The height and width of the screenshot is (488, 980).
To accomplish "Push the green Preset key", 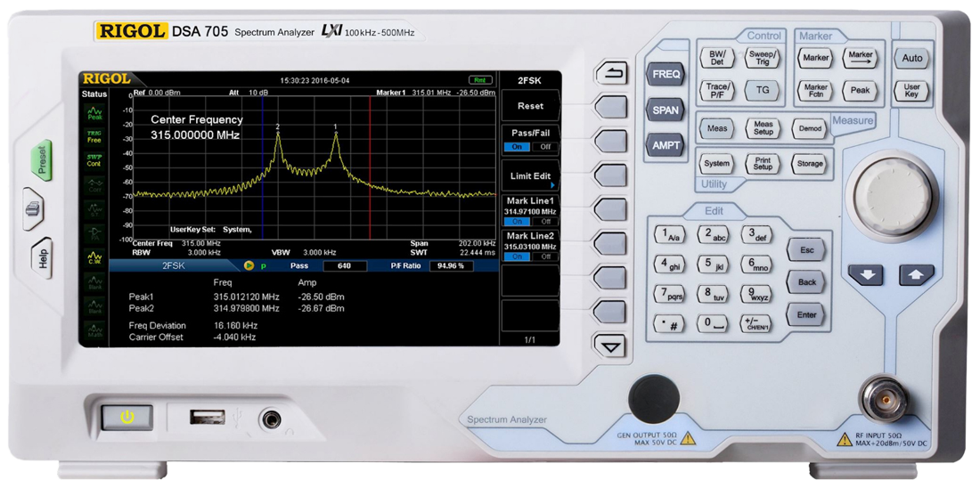I will pyautogui.click(x=43, y=159).
